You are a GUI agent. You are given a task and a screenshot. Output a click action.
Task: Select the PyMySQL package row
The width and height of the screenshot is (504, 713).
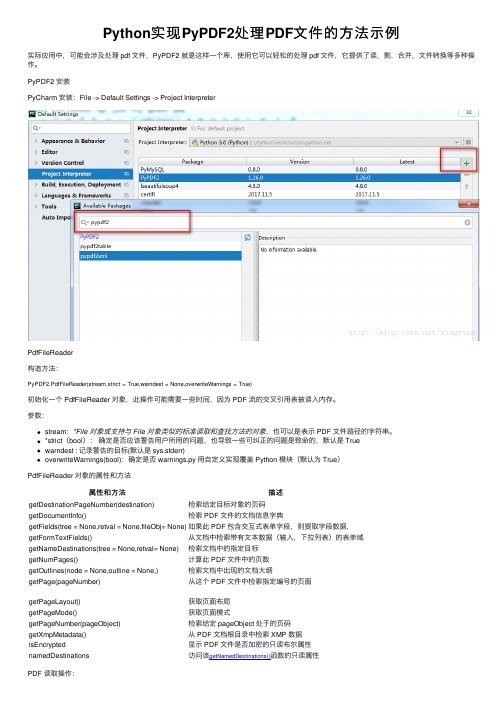tap(299, 170)
